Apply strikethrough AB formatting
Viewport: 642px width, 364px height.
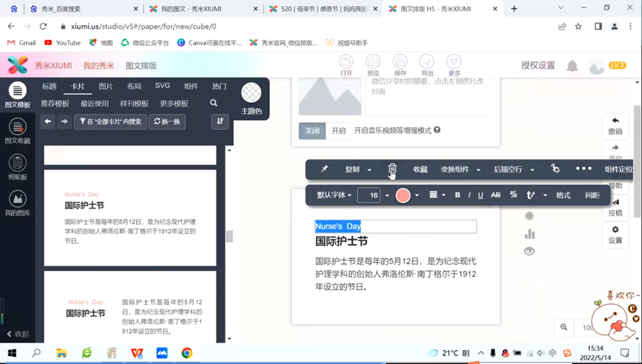pos(496,195)
